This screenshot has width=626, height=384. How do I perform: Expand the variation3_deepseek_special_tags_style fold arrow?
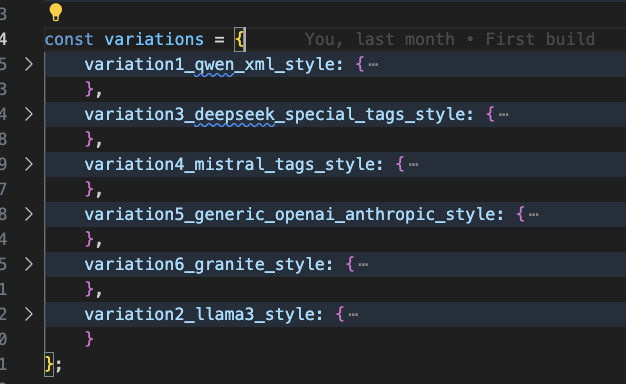click(29, 115)
